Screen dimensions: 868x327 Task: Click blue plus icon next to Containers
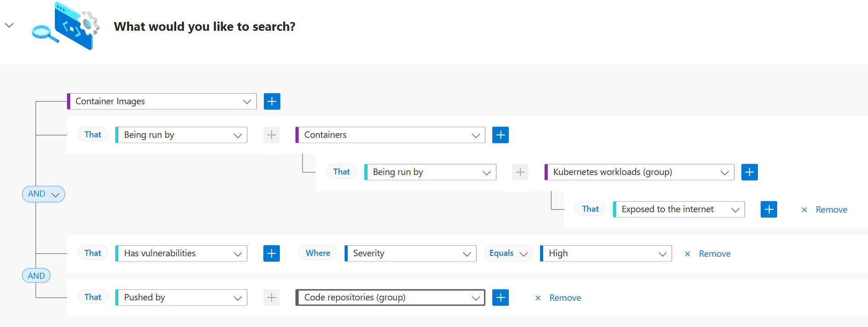click(500, 135)
